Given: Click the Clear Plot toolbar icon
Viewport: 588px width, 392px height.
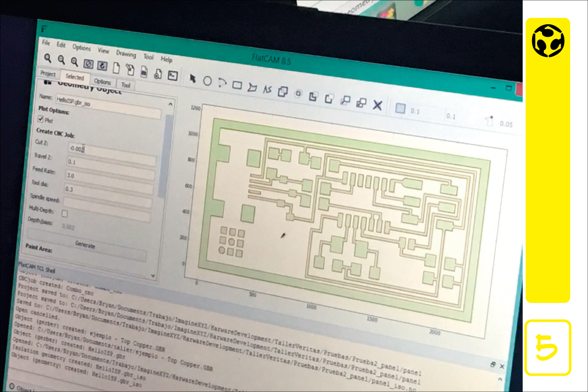Looking at the screenshot, I should pyautogui.click(x=89, y=64).
